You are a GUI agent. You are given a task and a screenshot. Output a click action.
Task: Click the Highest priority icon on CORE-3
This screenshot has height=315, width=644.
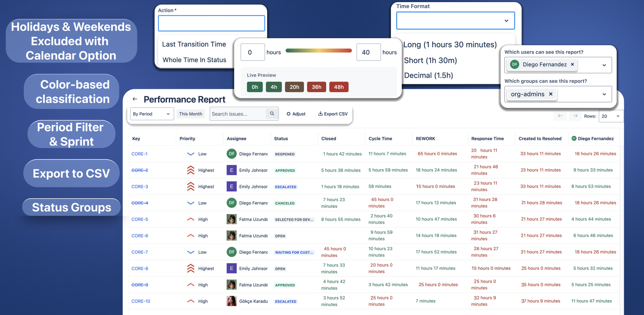click(x=191, y=186)
